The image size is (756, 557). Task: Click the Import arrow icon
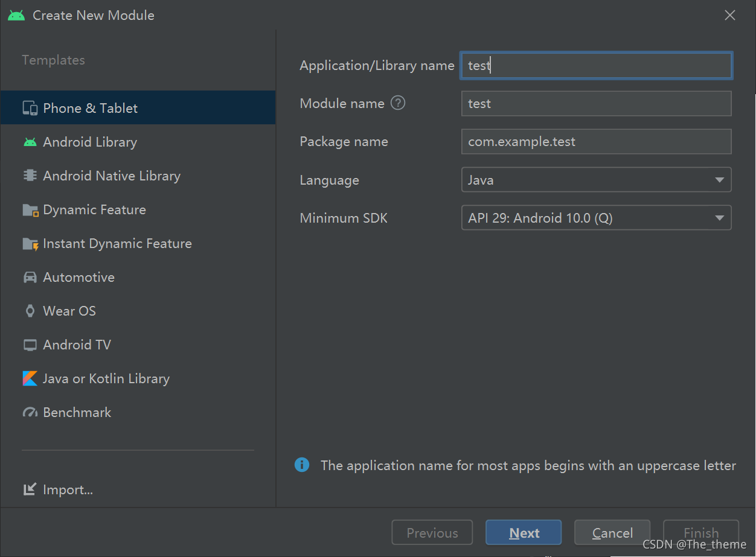tap(30, 489)
